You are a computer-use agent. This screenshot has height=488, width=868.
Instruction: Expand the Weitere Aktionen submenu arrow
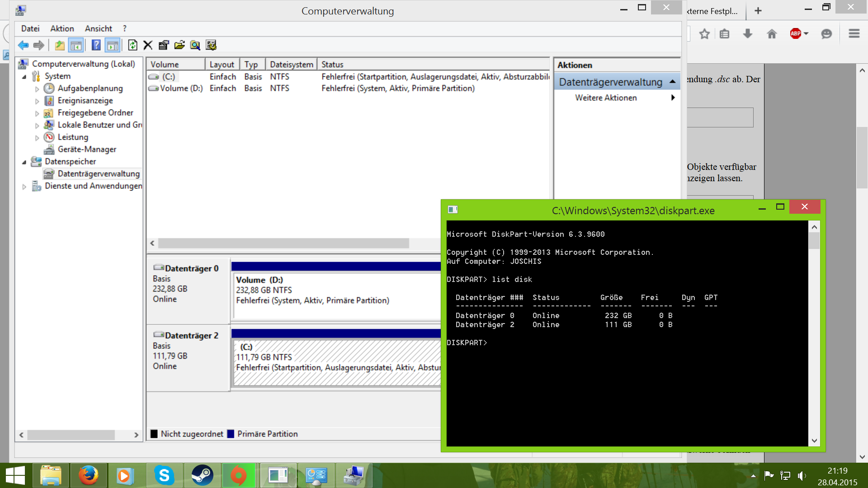673,98
